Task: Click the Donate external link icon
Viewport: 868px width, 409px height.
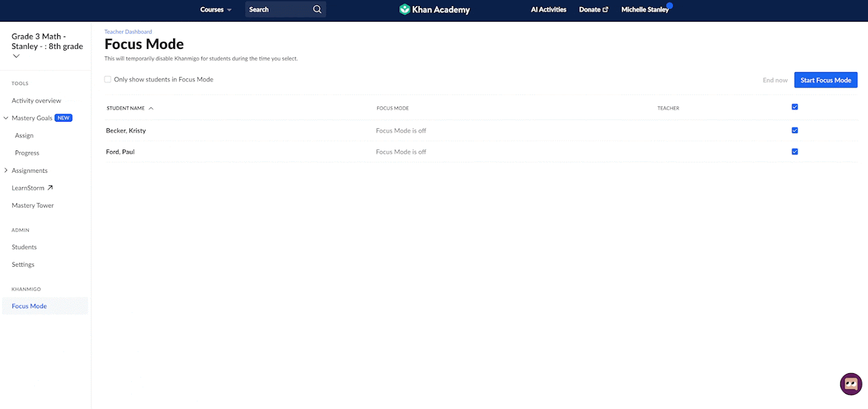Action: click(605, 10)
